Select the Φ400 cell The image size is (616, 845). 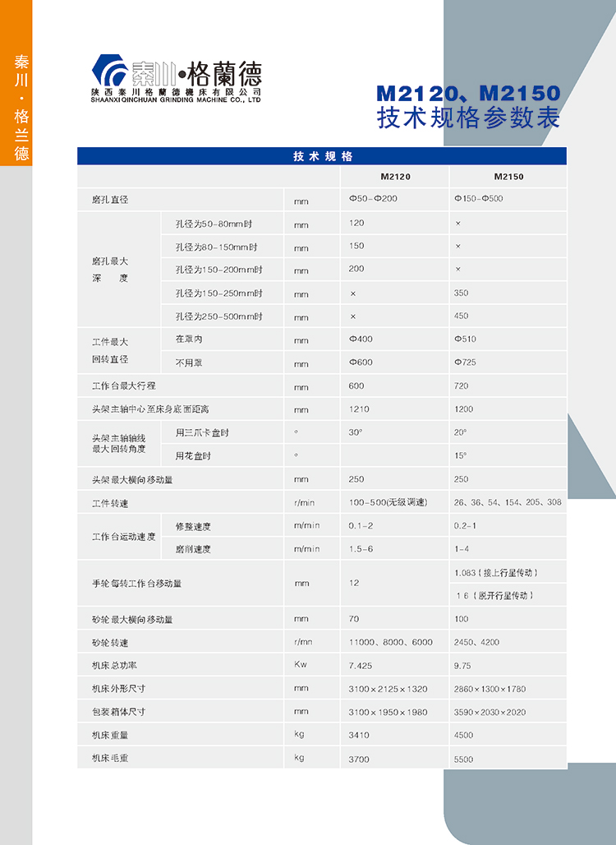(361, 339)
